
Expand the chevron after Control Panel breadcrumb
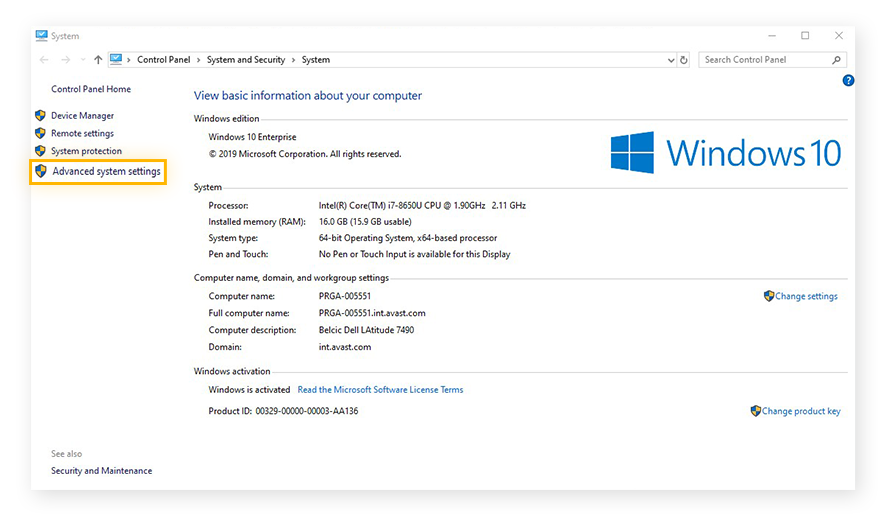pyautogui.click(x=198, y=60)
